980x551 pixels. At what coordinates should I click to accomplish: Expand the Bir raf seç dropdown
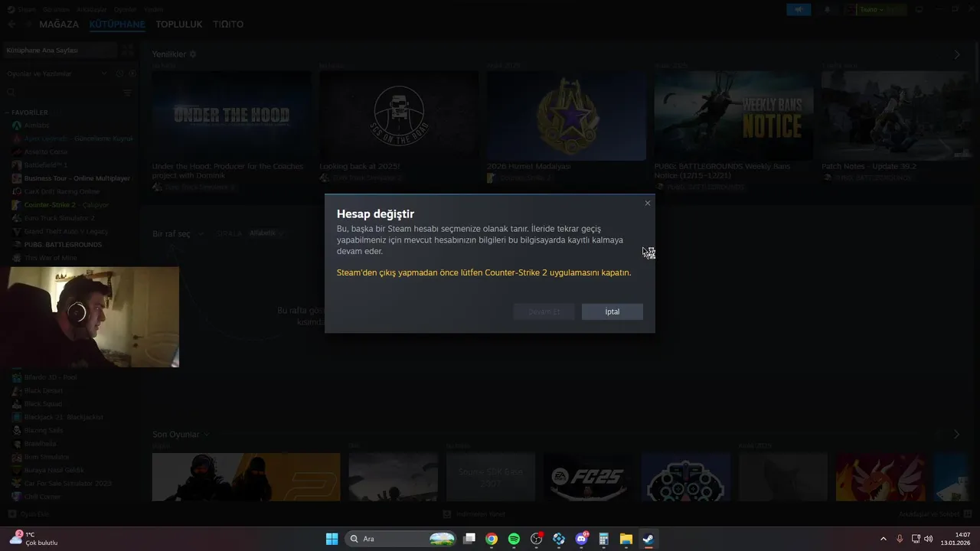pos(178,233)
